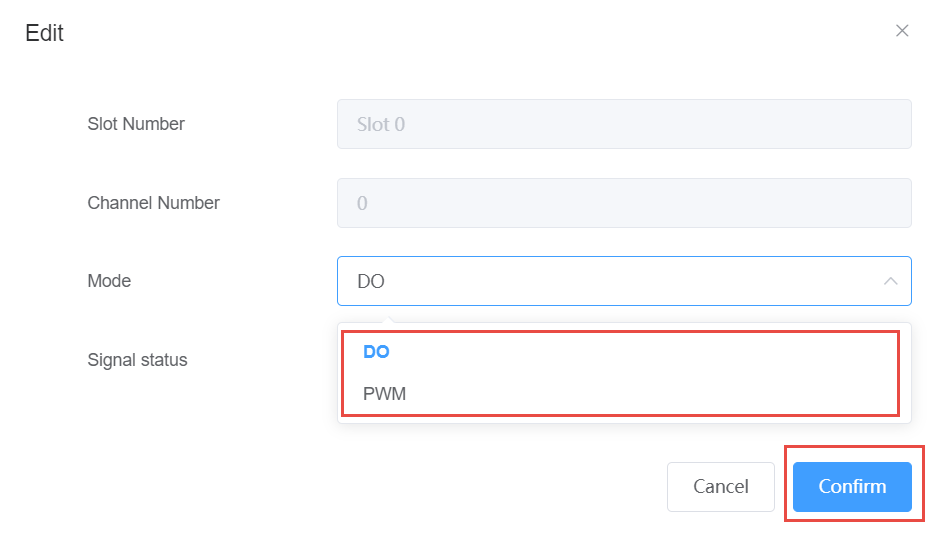Choose PWM from the Mode list
Screen dimensions: 935x535
click(385, 394)
